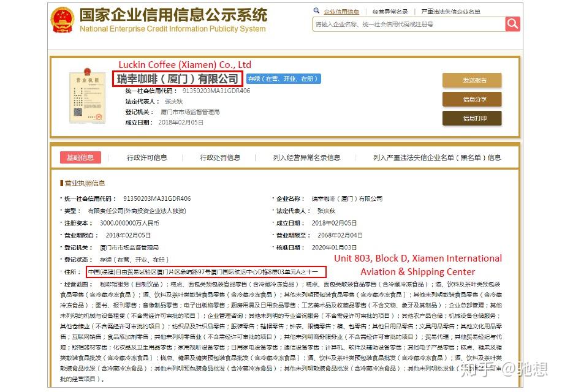The image size is (562, 392).
Task: Click the company type 有限责任公司(外商投资企业法人独资)
Action: (137, 211)
